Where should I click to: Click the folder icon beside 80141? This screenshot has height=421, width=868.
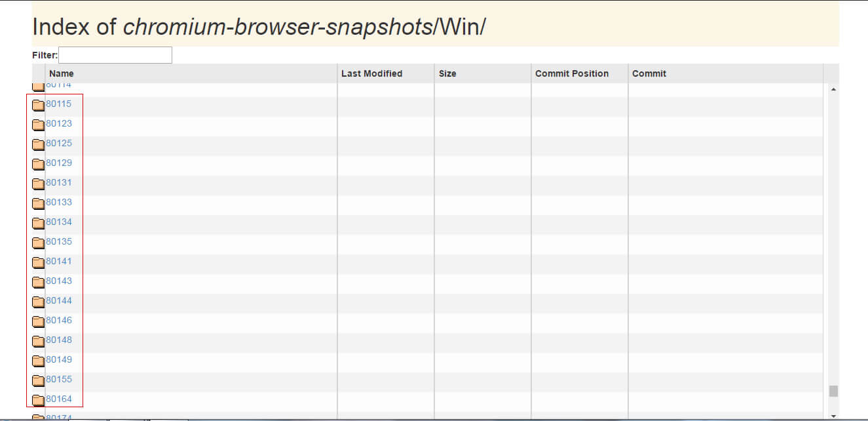coord(39,262)
